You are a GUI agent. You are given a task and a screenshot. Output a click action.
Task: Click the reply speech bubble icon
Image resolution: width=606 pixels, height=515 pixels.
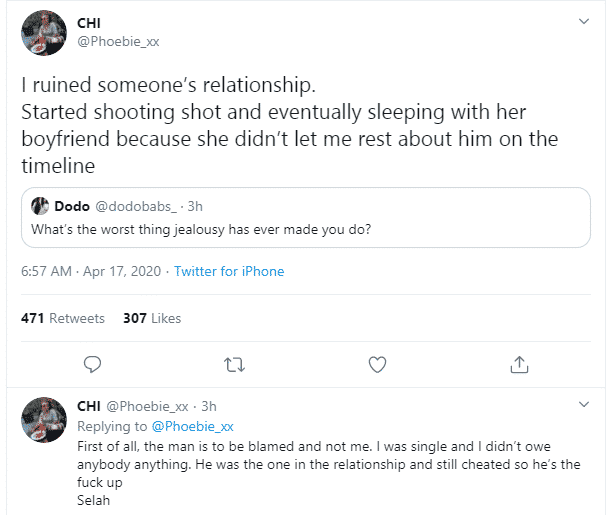(x=92, y=365)
